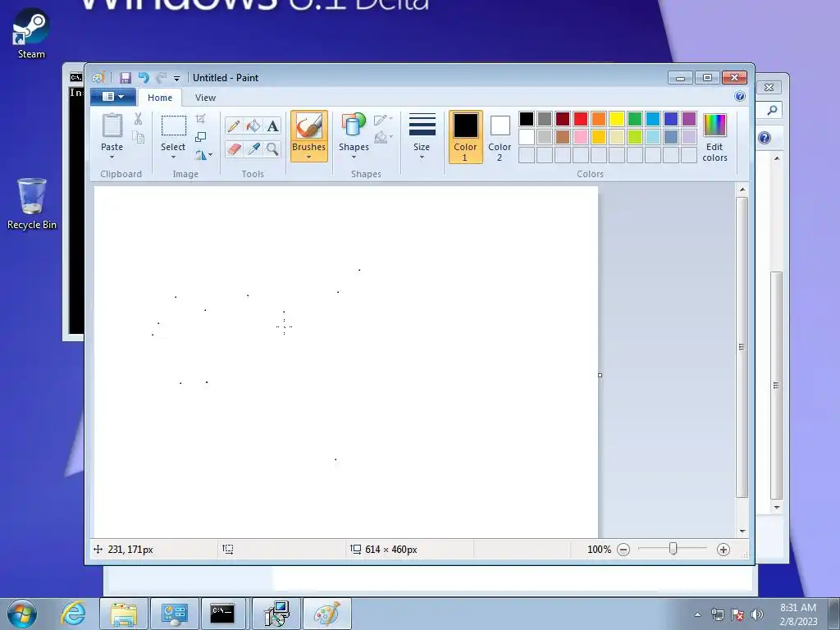840x630 pixels.
Task: Click the Paint vertical scrollbar down arrow
Action: (x=742, y=531)
